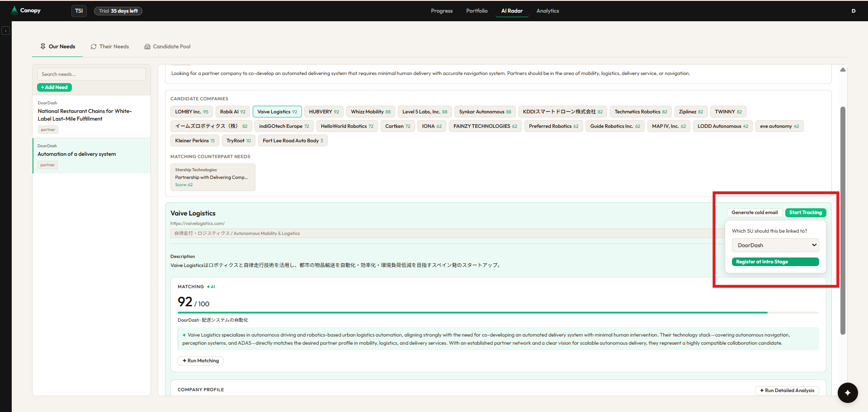
Task: Open Starship Technologies counterpart need card
Action: [x=213, y=177]
